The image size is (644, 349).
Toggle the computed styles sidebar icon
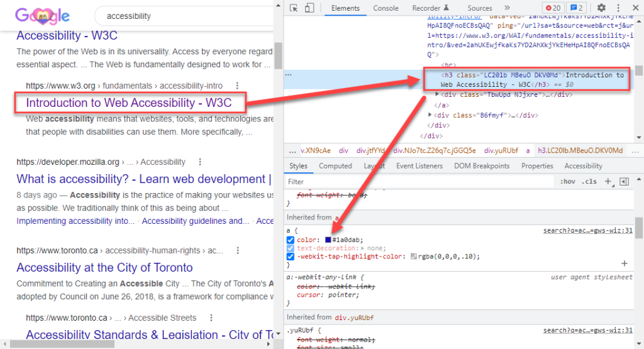pos(624,182)
